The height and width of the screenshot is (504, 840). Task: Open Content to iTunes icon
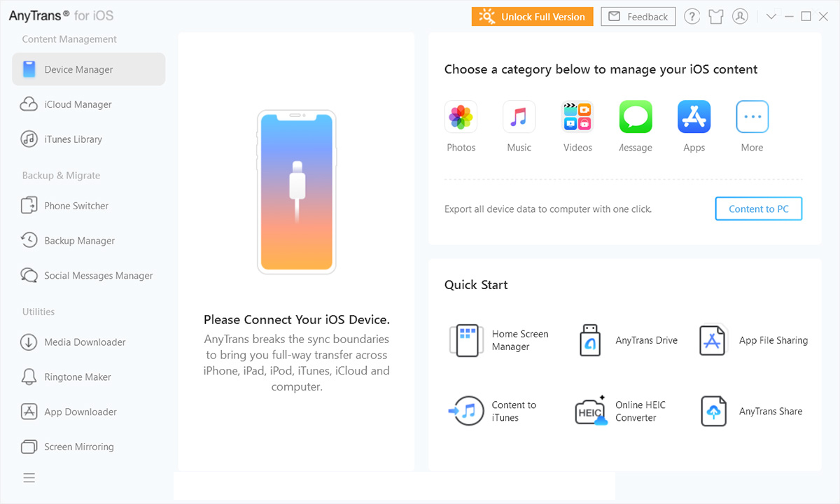[465, 411]
